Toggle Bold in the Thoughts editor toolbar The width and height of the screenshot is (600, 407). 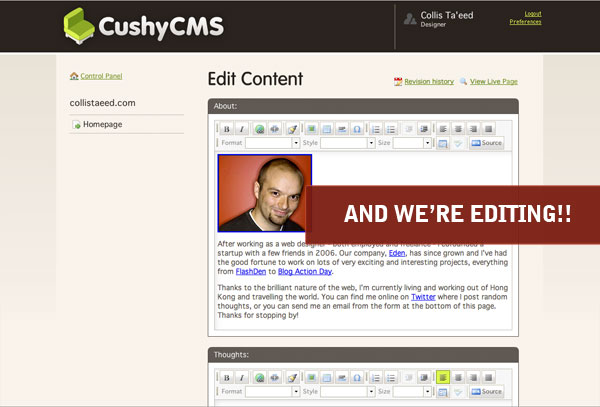pyautogui.click(x=227, y=378)
